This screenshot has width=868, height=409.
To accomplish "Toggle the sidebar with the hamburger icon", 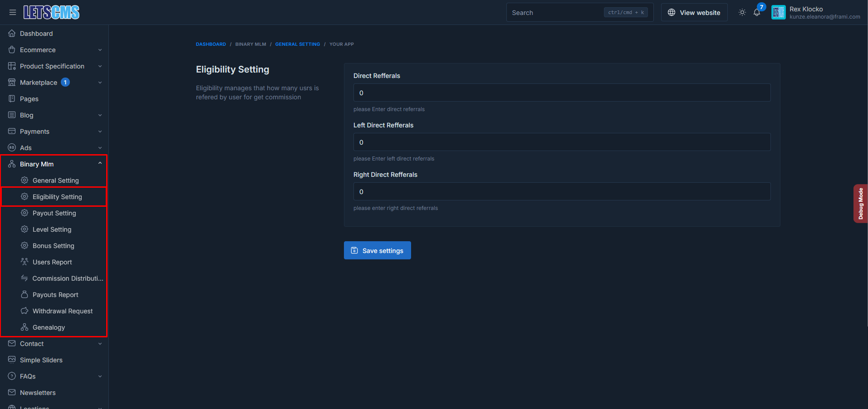I will 13,12.
